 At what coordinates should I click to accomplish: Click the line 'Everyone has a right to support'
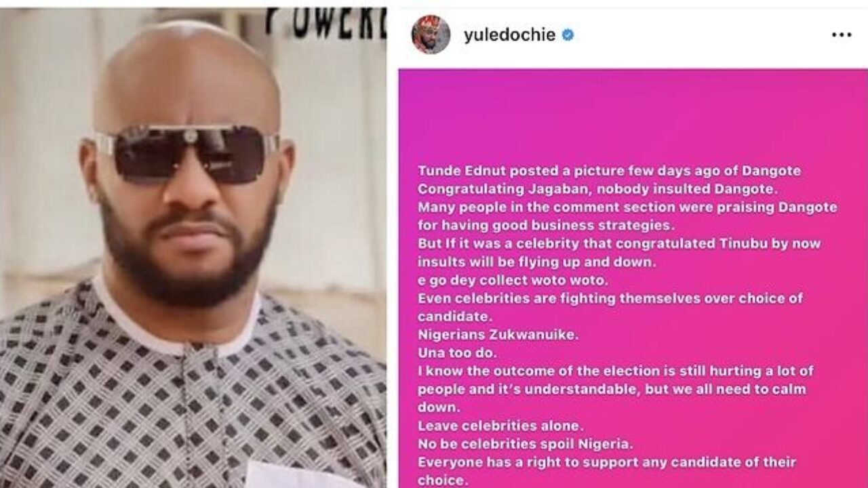(x=607, y=462)
